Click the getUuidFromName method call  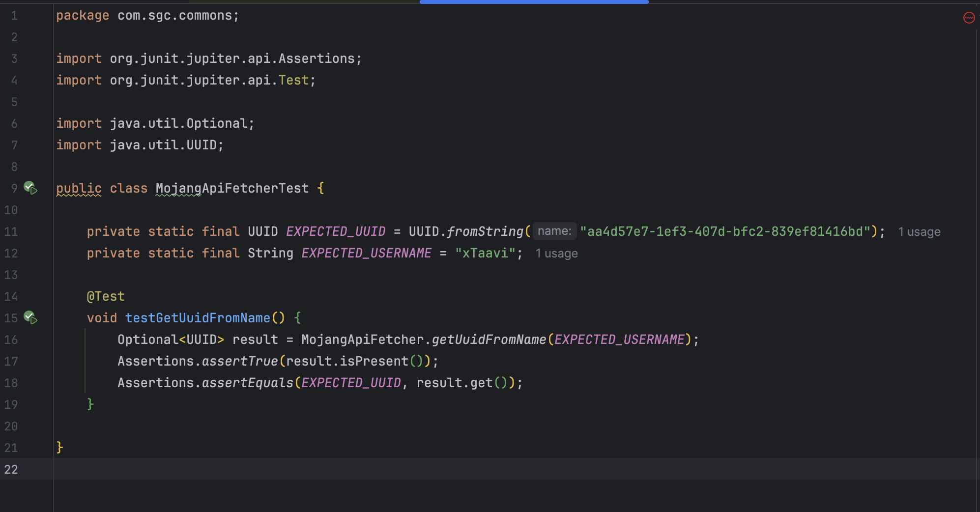[489, 340]
